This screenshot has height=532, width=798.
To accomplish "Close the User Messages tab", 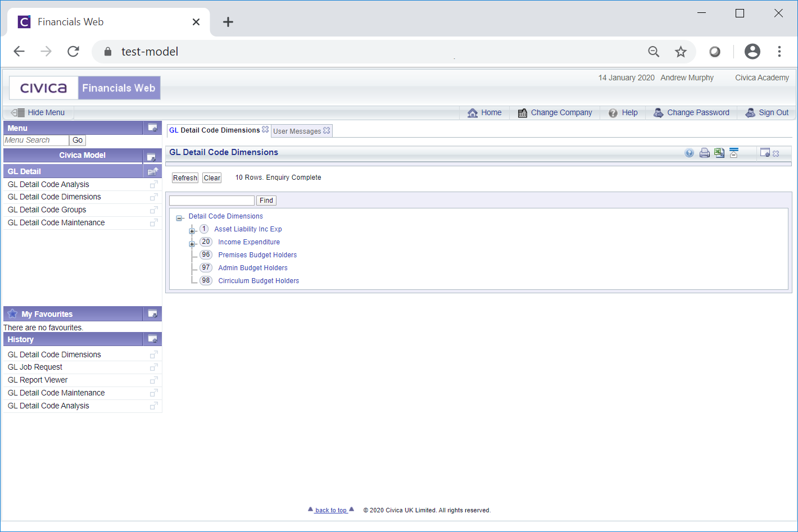I will click(x=327, y=130).
